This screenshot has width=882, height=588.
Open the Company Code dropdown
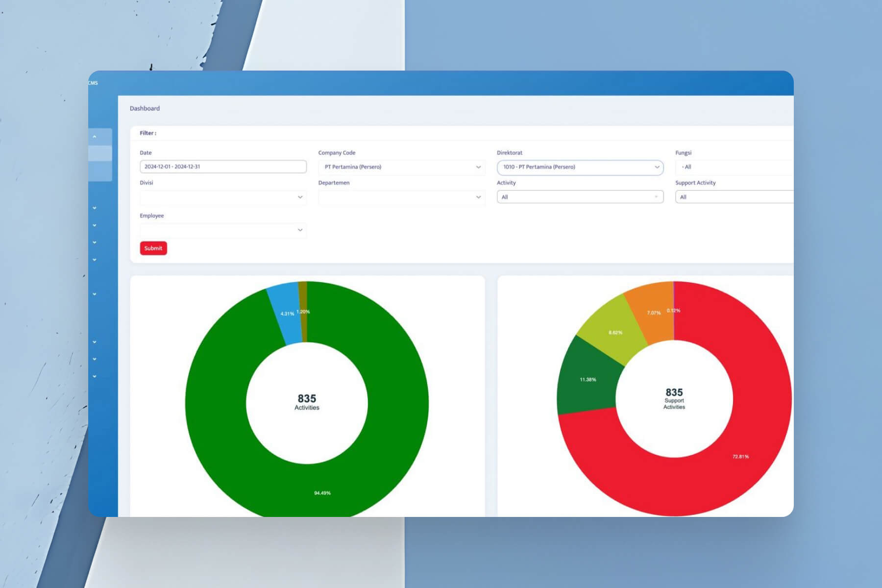click(402, 167)
